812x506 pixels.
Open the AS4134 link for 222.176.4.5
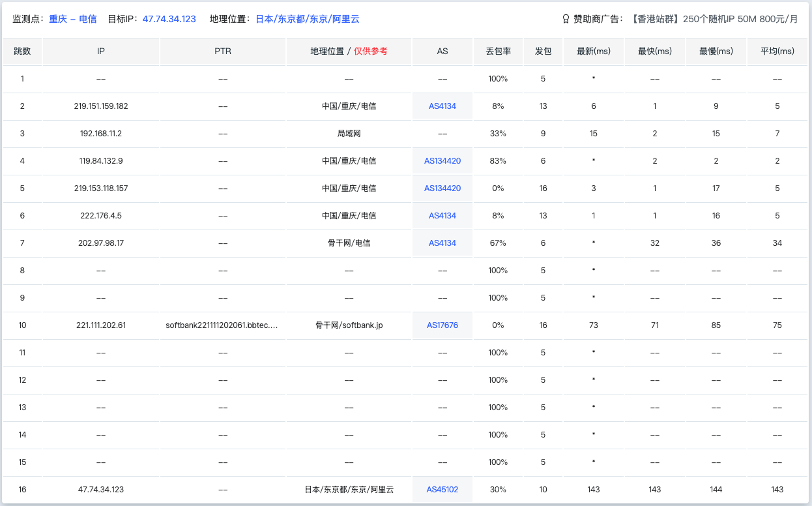click(442, 216)
